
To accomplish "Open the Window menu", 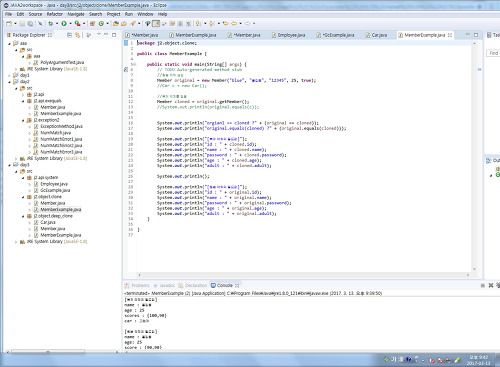I will click(145, 14).
